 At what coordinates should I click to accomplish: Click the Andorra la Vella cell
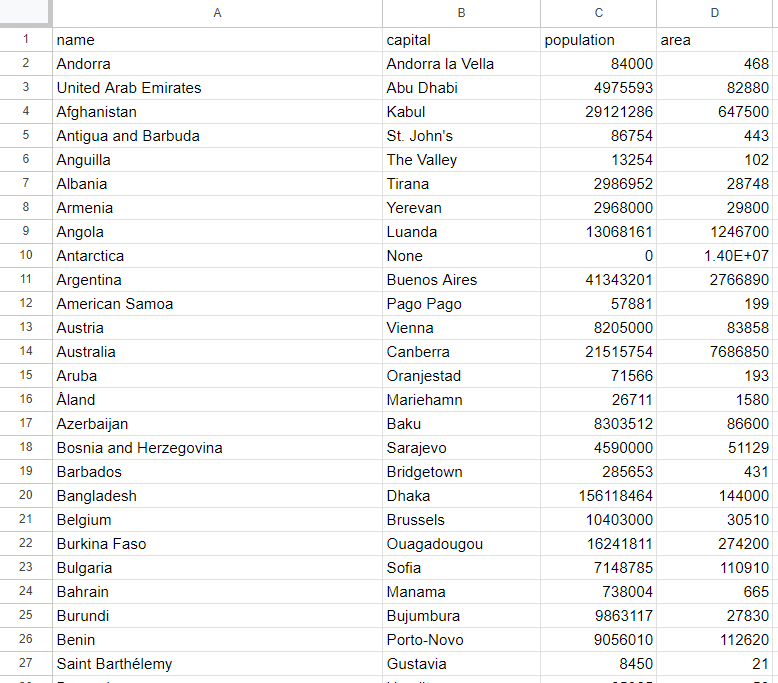(461, 64)
